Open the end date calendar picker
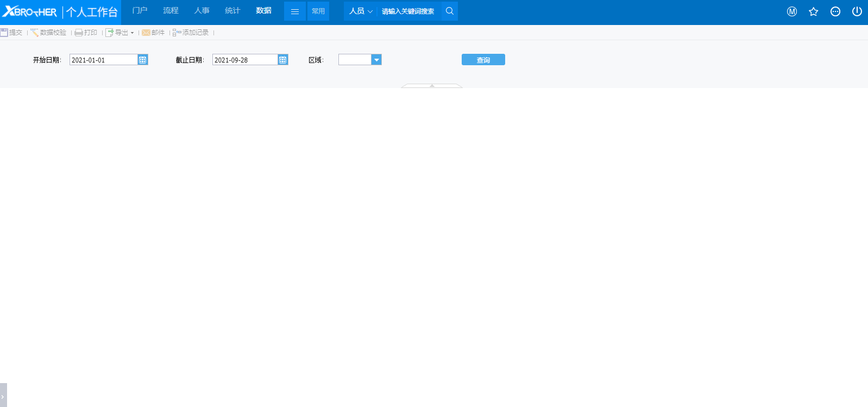Viewport: 868px width, 407px height. coord(283,60)
